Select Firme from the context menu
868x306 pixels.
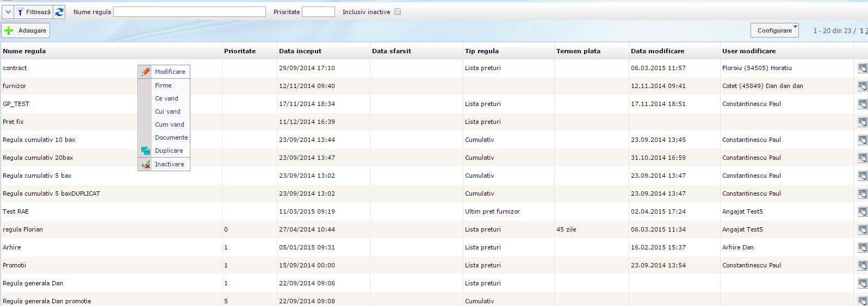[x=163, y=85]
